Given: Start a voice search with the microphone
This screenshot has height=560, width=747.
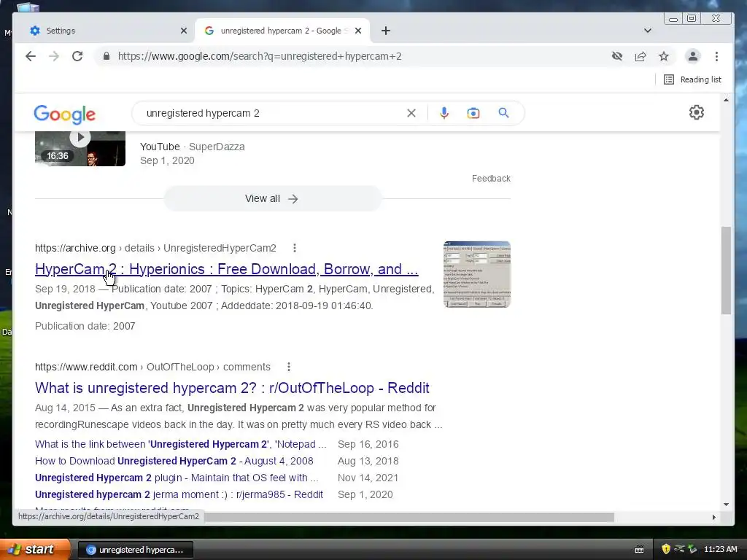Looking at the screenshot, I should click(x=444, y=113).
